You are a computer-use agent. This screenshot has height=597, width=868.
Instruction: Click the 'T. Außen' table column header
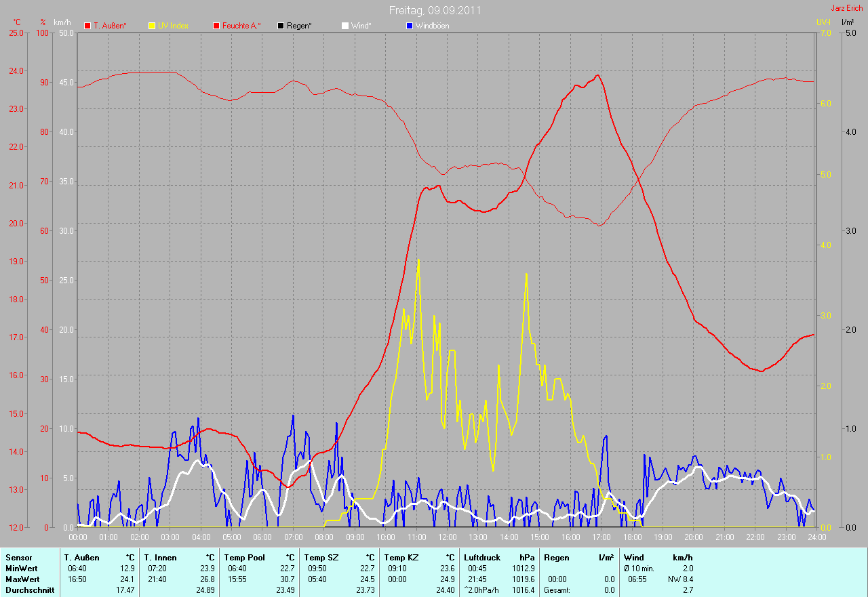click(83, 558)
